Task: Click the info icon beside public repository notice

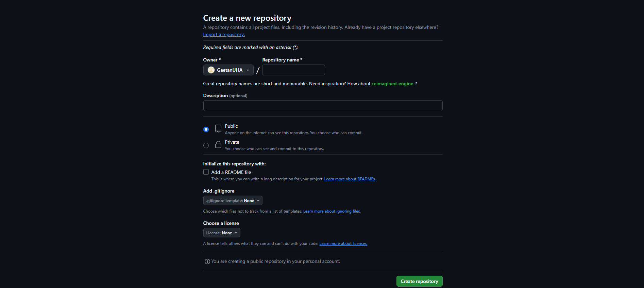Action: (x=207, y=262)
